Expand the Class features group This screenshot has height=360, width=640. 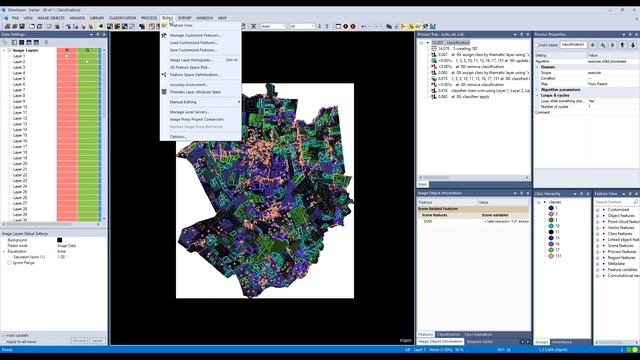(x=598, y=234)
